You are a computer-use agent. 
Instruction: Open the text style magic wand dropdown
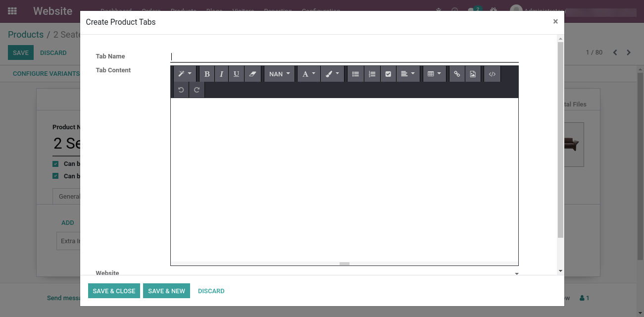[185, 74]
